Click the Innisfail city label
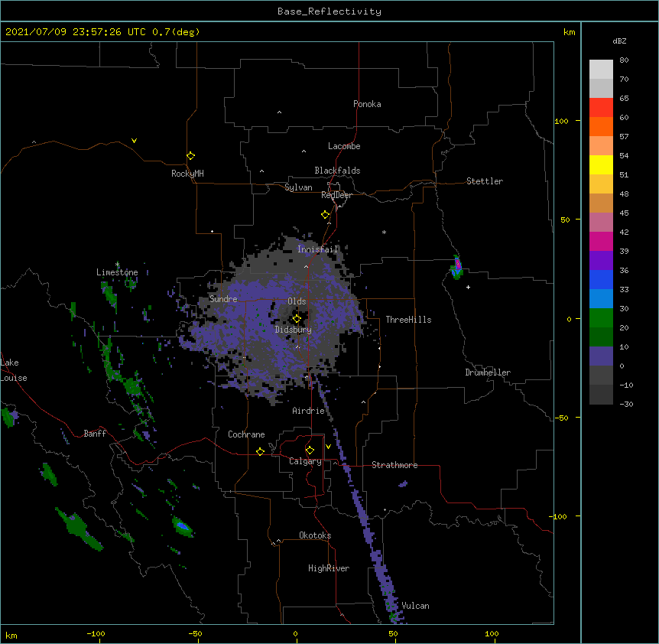 pyautogui.click(x=318, y=249)
